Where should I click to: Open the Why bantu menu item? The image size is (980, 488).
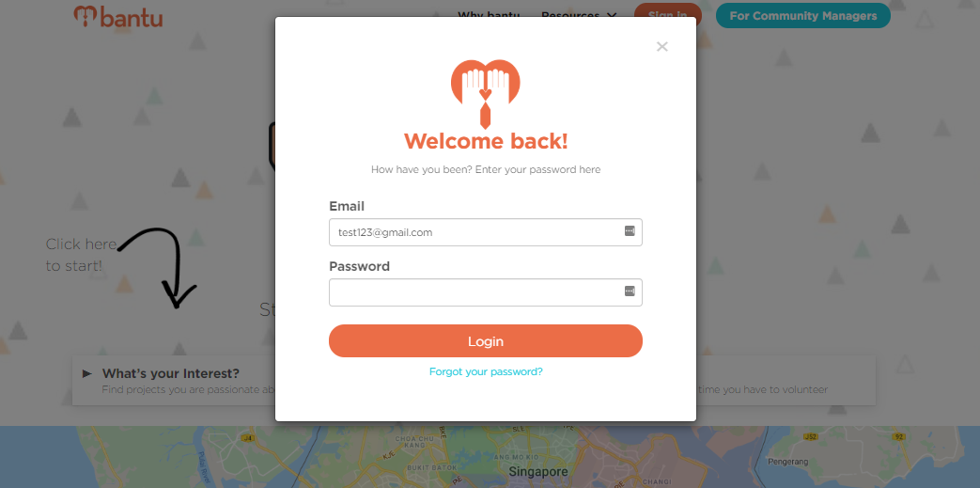[x=489, y=16]
